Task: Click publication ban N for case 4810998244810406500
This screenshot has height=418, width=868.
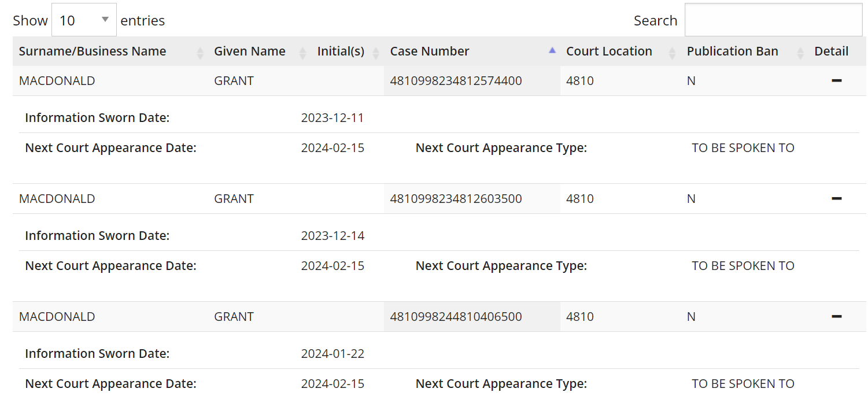Action: pyautogui.click(x=691, y=317)
